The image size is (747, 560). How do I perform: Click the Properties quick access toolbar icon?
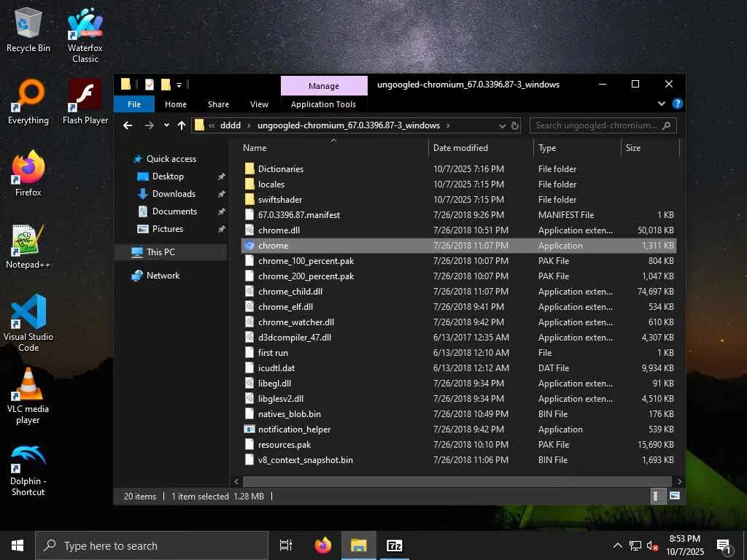[x=149, y=85]
